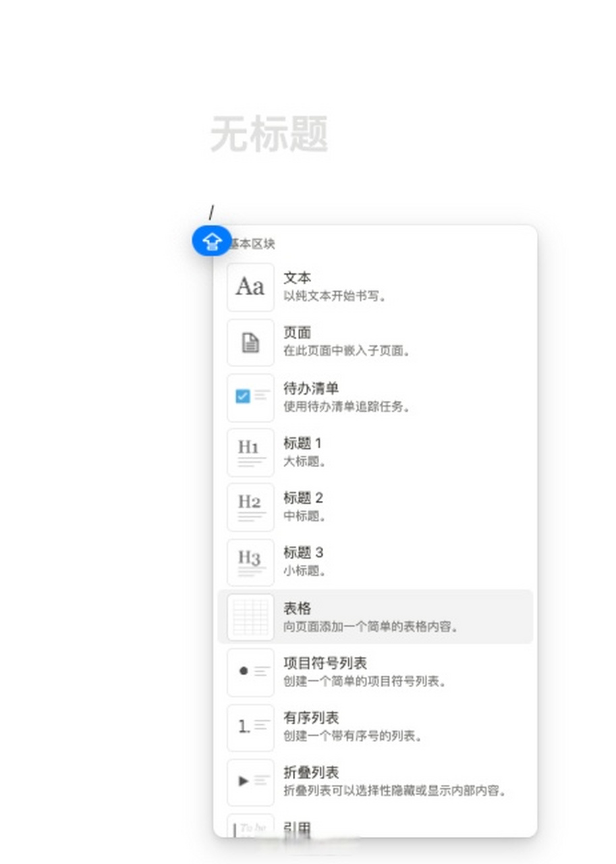
Task: Click the Aa text block icon
Action: (x=250, y=287)
